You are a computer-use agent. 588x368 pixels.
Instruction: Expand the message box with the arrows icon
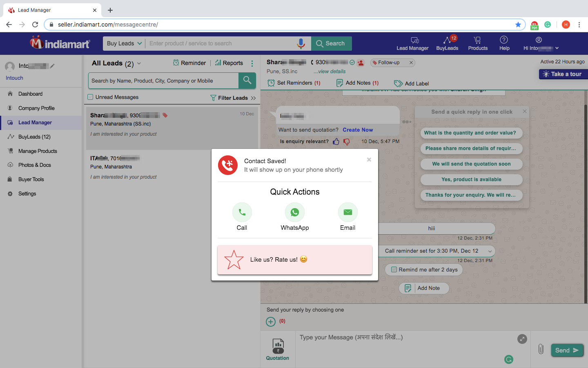522,339
